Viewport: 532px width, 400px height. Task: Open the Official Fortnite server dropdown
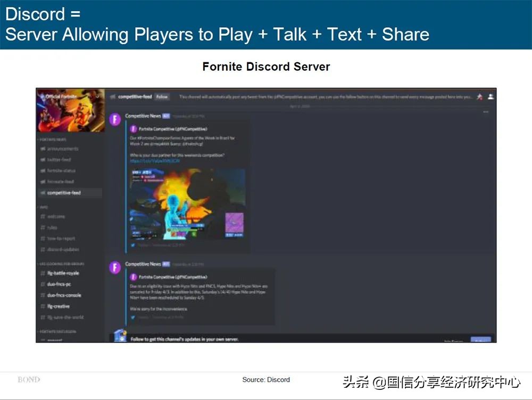tap(97, 96)
